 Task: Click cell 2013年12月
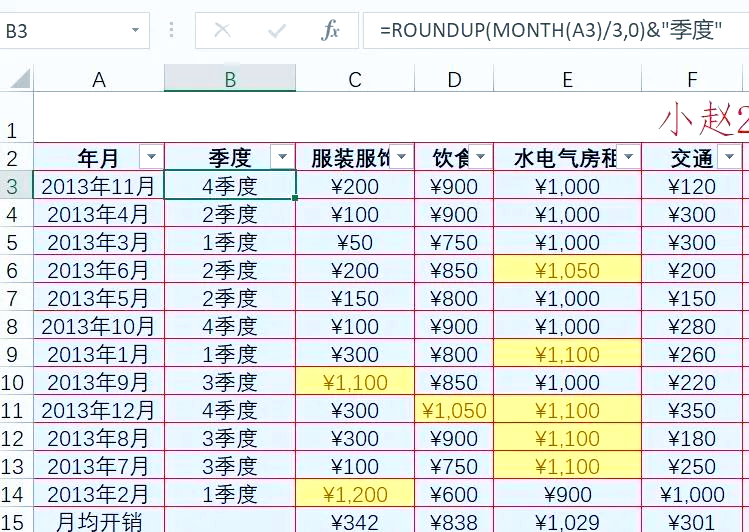99,409
